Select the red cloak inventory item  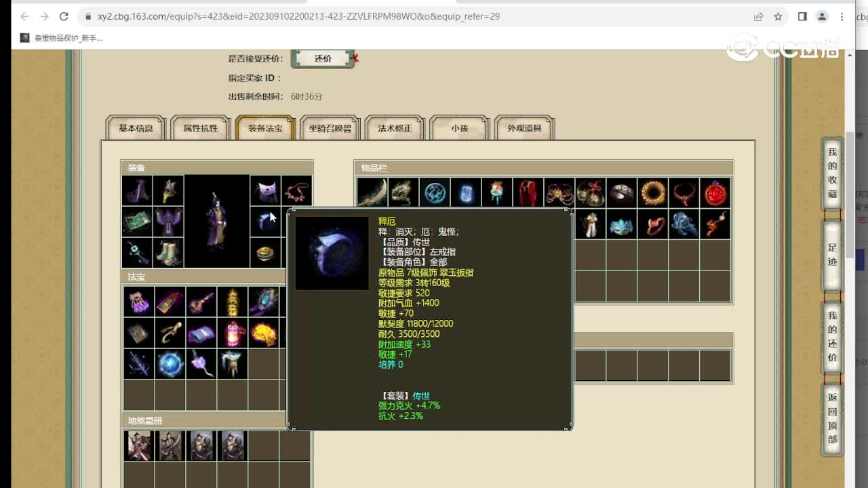pos(528,192)
